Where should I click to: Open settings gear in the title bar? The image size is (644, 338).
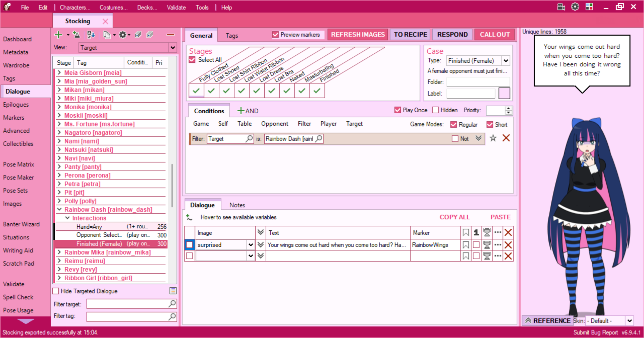[x=575, y=7]
